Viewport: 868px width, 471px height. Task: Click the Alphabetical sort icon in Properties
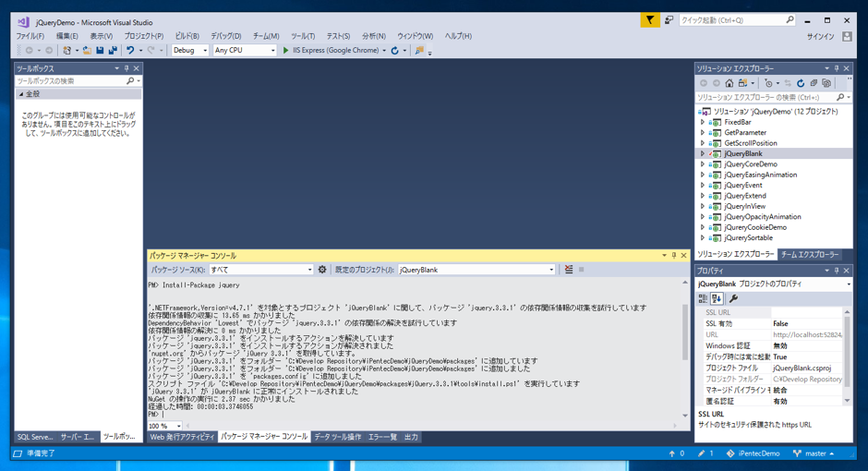pyautogui.click(x=717, y=299)
